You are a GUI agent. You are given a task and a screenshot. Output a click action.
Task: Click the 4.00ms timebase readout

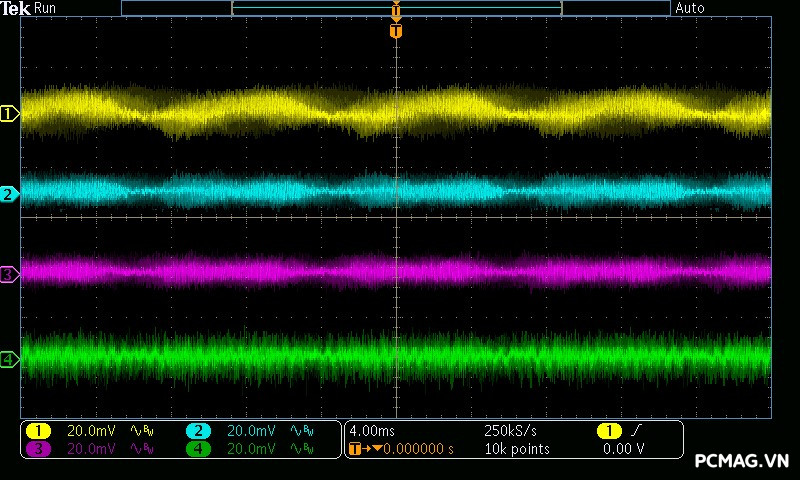click(x=373, y=431)
